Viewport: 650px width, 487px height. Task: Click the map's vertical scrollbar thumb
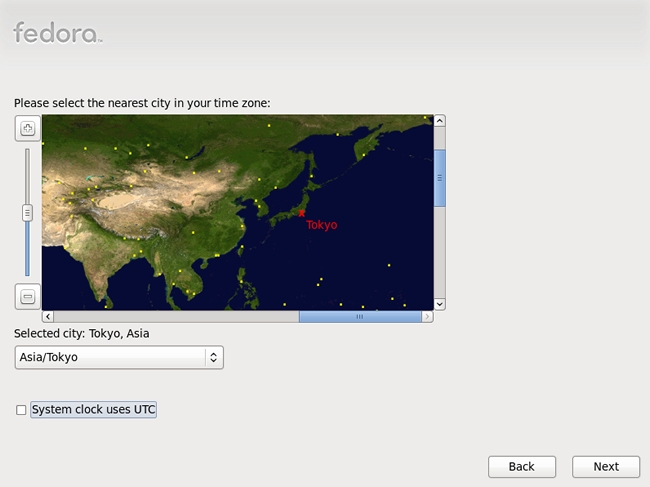(439, 178)
